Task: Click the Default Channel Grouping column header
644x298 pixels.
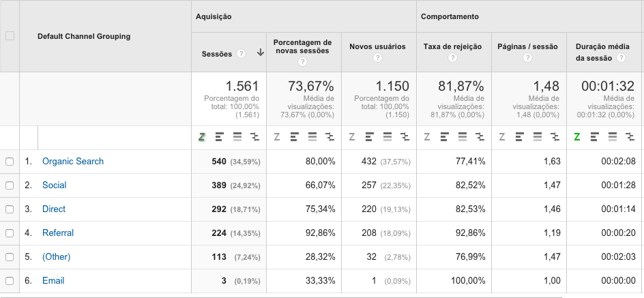Action: [84, 36]
